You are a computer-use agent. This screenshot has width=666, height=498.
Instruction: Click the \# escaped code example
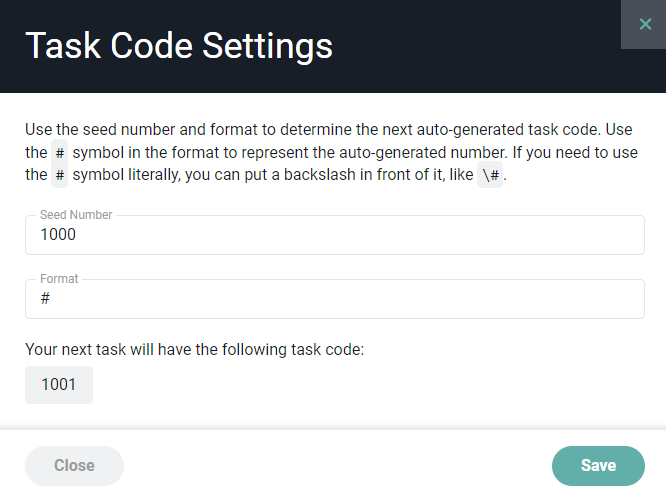coord(490,175)
